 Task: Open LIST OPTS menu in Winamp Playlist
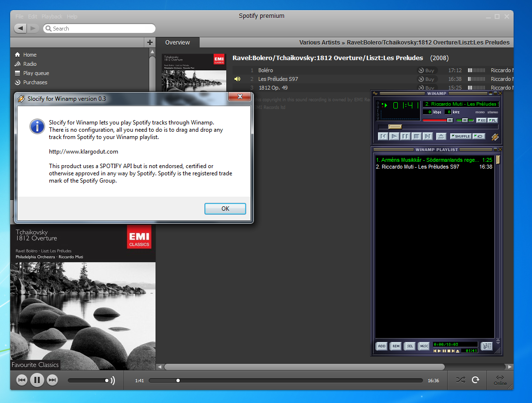pyautogui.click(x=487, y=346)
